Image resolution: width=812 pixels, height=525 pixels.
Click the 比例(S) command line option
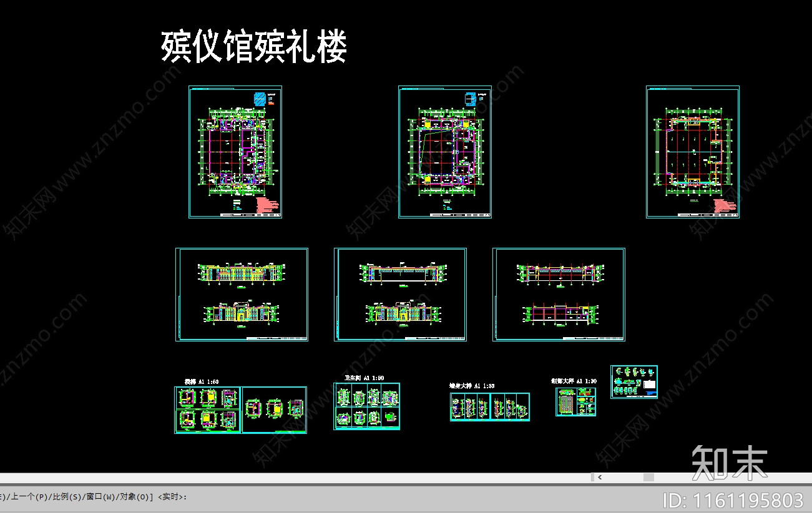pos(67,497)
